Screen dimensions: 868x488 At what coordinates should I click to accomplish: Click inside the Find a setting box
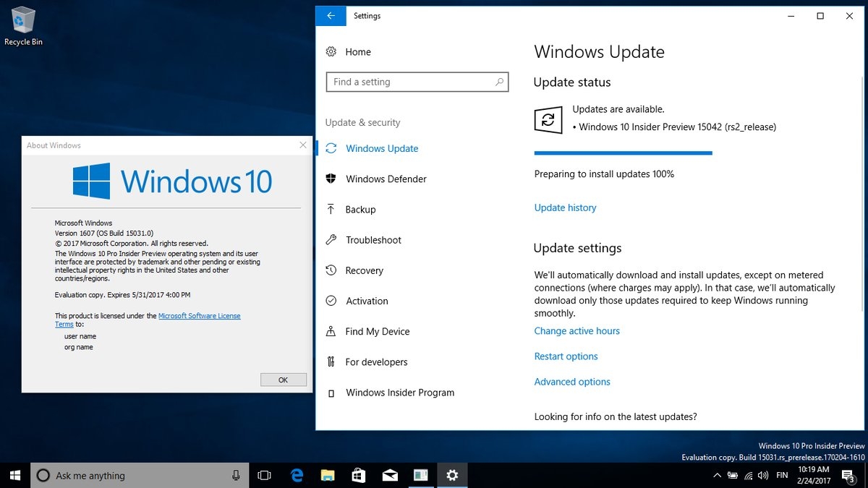click(x=417, y=82)
